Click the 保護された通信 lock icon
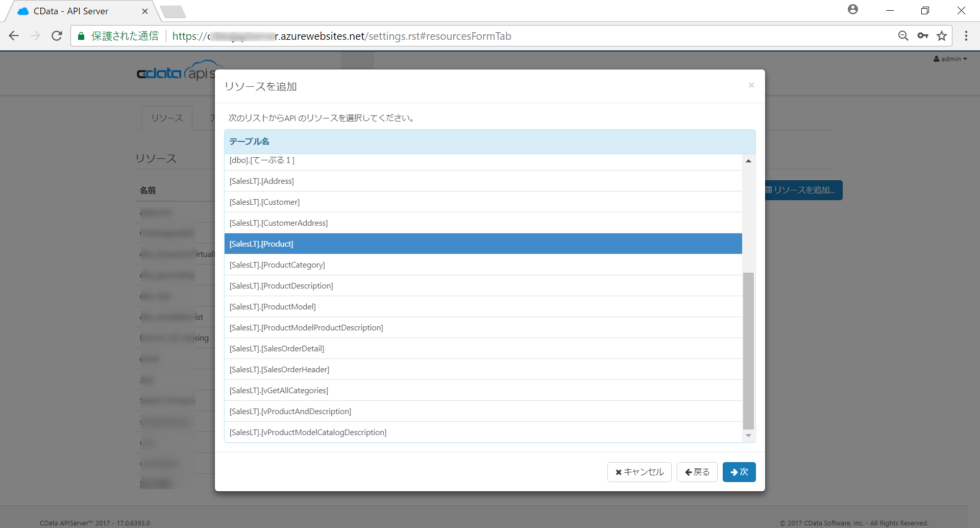 [x=81, y=36]
